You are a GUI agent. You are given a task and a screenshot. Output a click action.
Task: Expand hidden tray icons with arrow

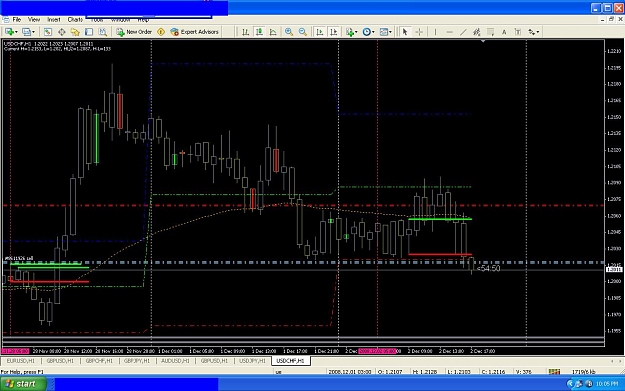(x=570, y=384)
